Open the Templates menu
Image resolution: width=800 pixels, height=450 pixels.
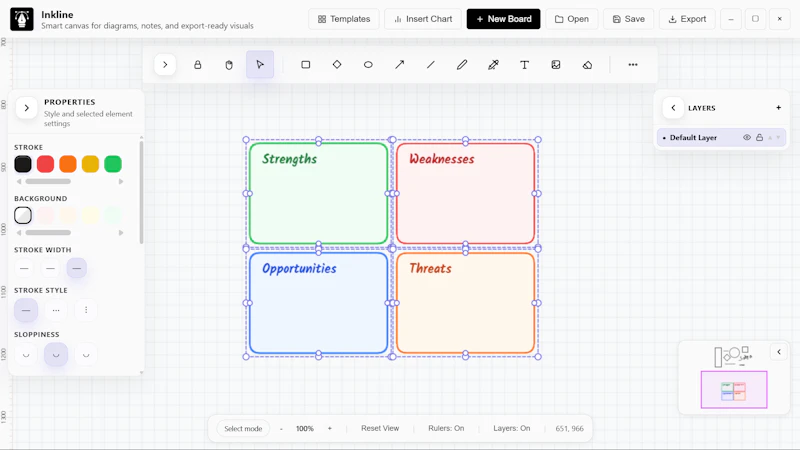pos(344,19)
